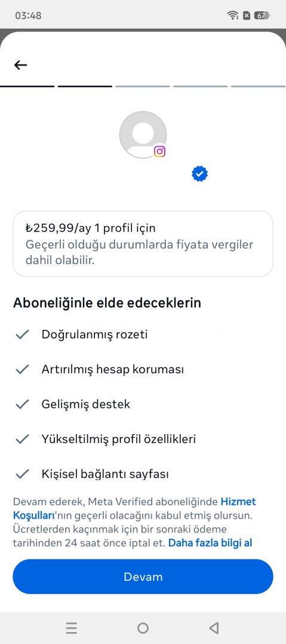Open the Hizmet Koşulları link
This screenshot has width=286, height=644.
click(x=134, y=509)
